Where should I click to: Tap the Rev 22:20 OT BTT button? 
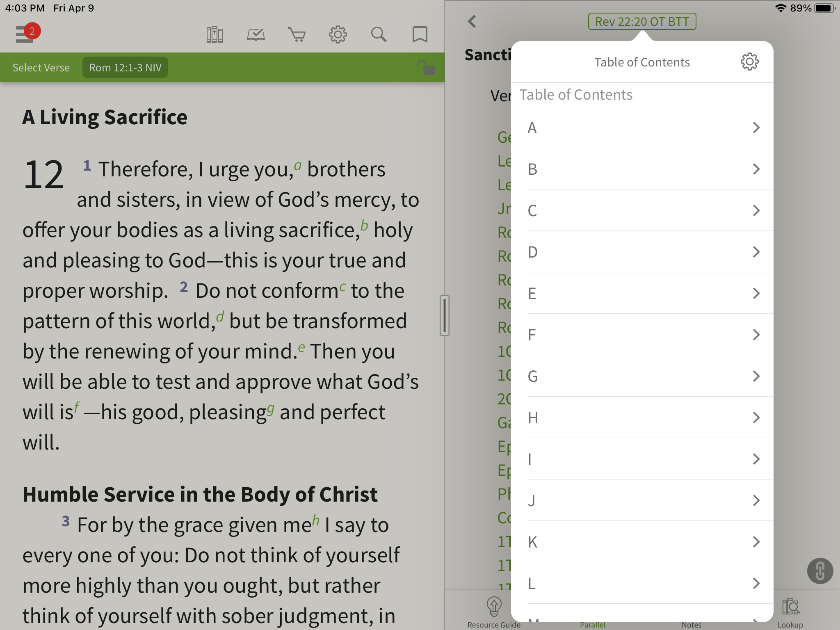(642, 21)
